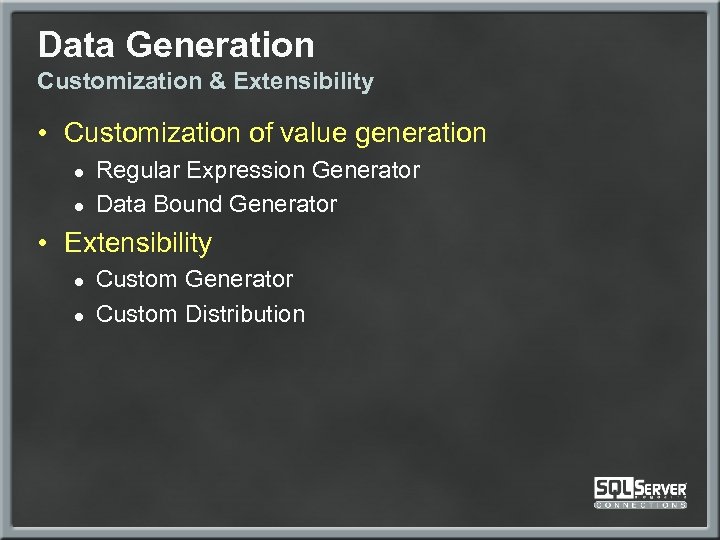Click the Regular Expression Generator line
This screenshot has width=720, height=540.
coord(258,171)
